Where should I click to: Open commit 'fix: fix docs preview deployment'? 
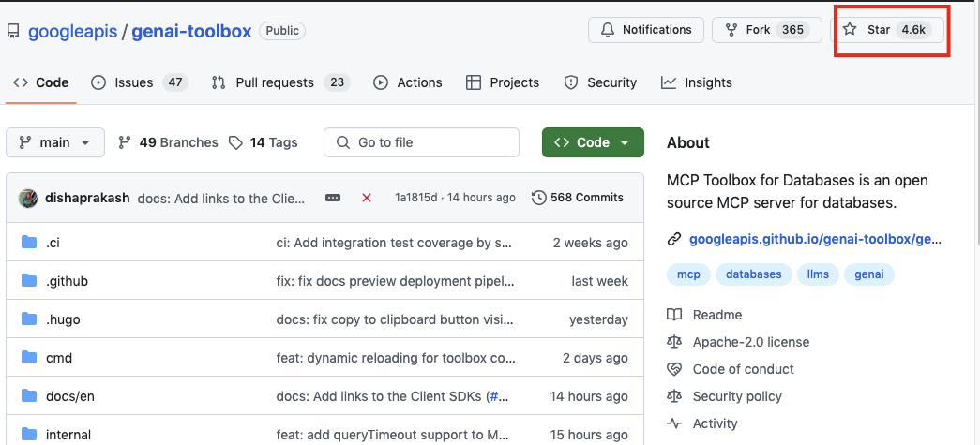tap(395, 281)
